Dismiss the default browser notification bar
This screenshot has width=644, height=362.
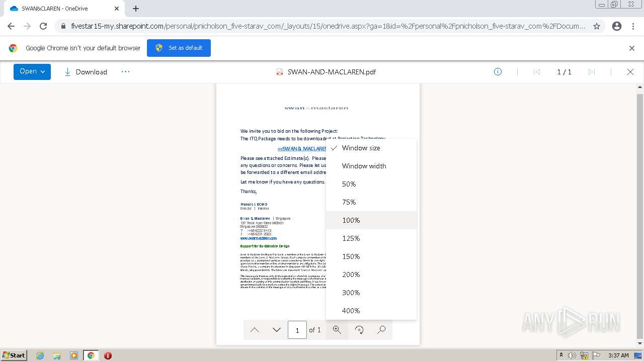[x=632, y=48]
